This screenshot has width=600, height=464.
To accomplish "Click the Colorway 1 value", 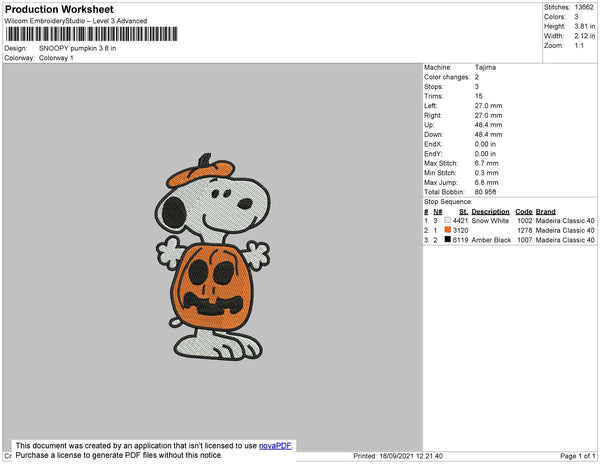I will [56, 58].
